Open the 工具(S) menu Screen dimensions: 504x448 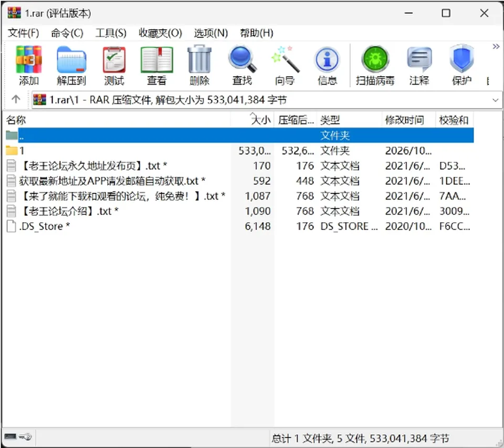[111, 33]
